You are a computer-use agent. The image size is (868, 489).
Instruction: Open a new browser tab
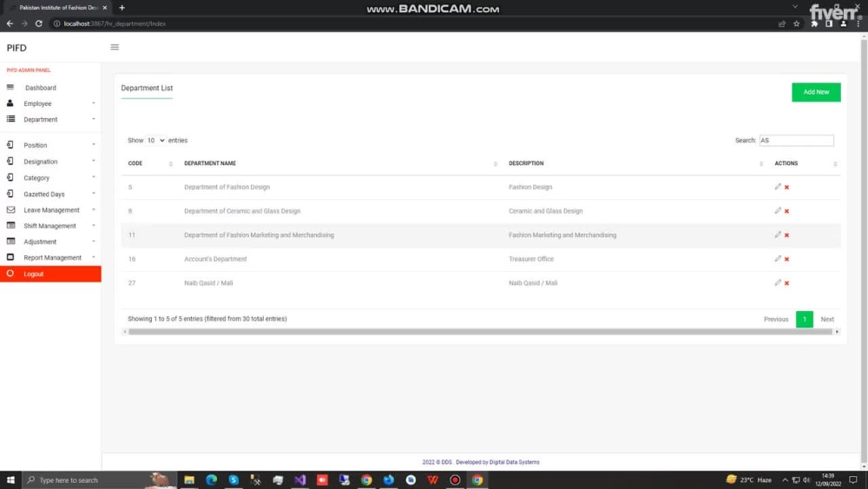click(x=122, y=8)
